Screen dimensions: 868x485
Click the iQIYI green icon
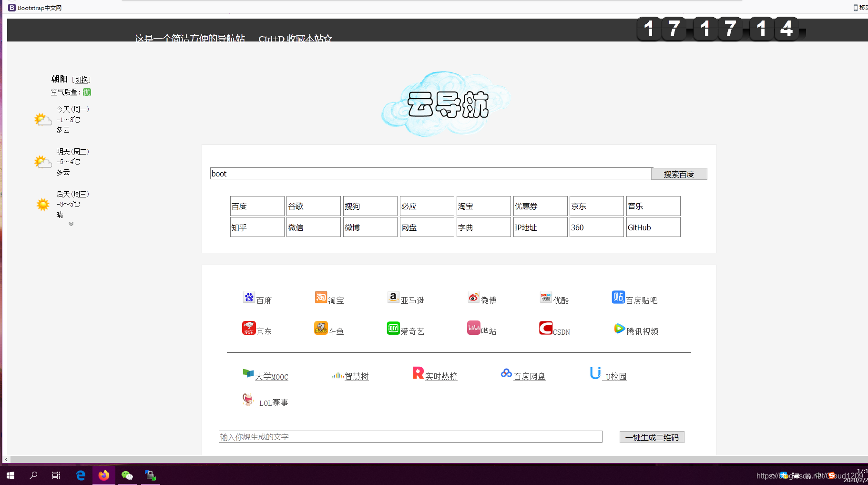[x=393, y=328]
